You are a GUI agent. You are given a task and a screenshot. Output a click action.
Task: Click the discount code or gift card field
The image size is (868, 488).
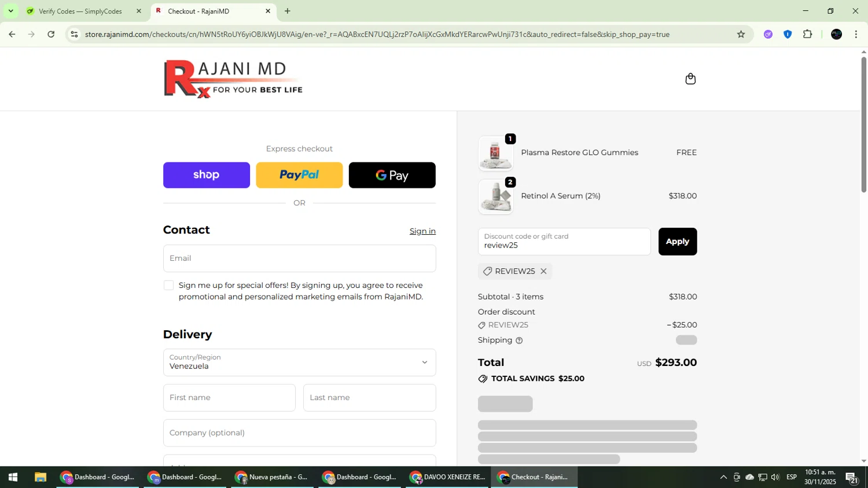point(564,242)
